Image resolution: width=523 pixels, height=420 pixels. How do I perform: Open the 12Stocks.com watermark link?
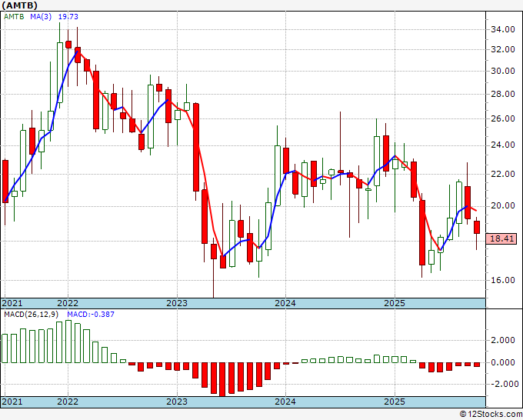coord(491,415)
